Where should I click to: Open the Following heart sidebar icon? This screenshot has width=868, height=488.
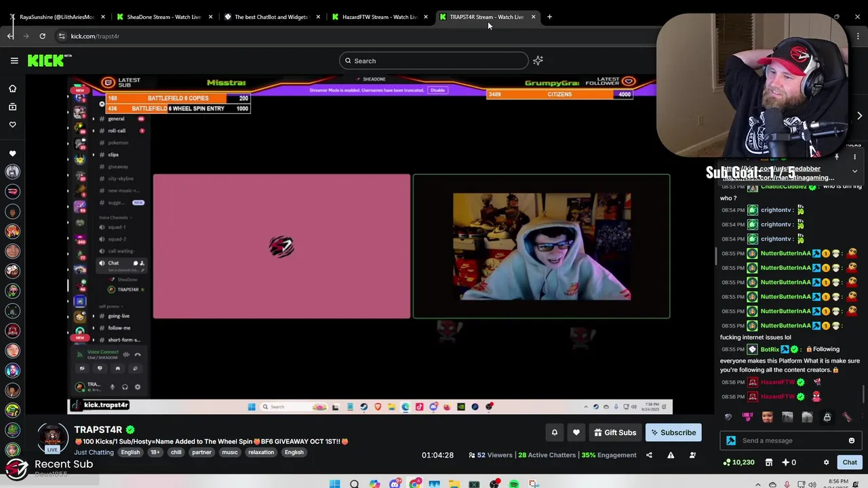point(12,125)
